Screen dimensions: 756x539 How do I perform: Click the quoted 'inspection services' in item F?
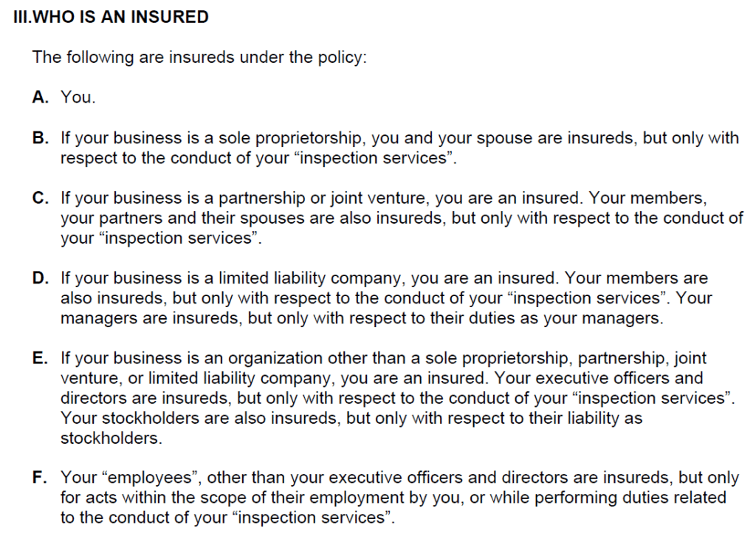[x=311, y=518]
